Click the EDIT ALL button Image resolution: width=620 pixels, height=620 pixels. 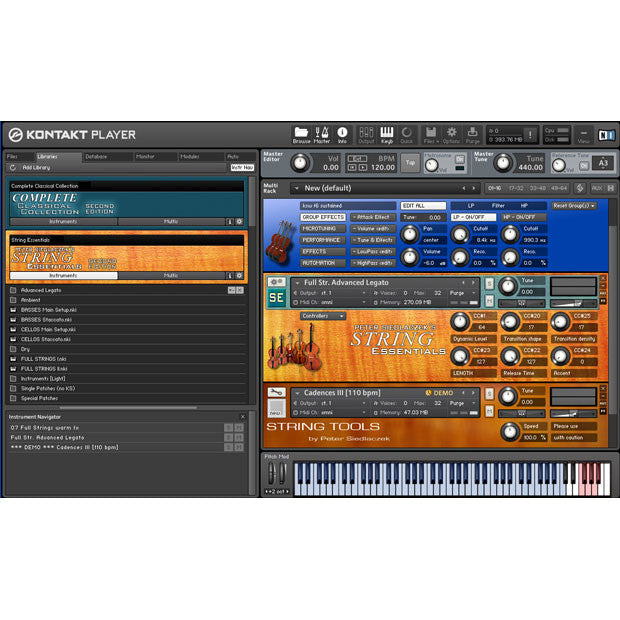click(x=423, y=205)
